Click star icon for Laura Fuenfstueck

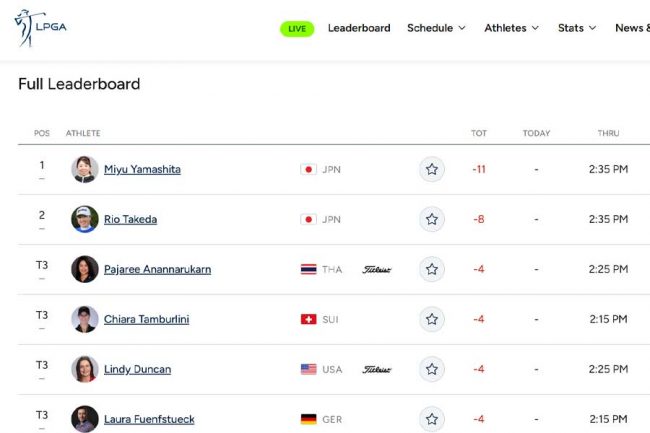[432, 419]
